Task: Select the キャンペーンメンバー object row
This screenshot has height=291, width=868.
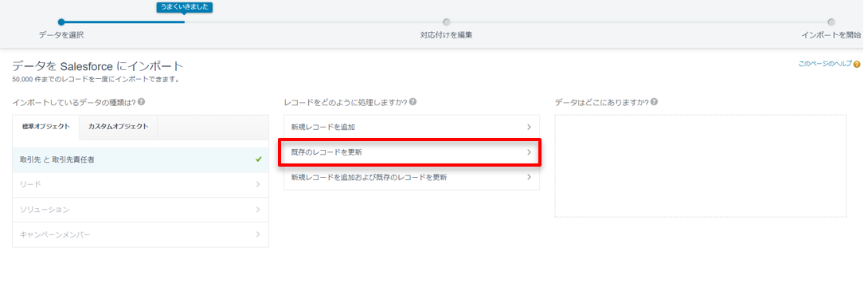Action: coord(141,234)
